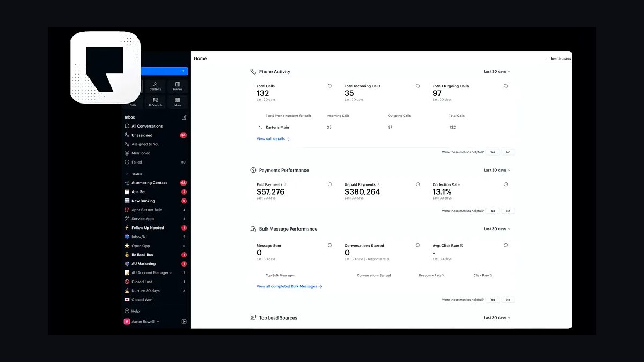
Task: Click the plus icon on the blue bar
Action: tap(183, 71)
